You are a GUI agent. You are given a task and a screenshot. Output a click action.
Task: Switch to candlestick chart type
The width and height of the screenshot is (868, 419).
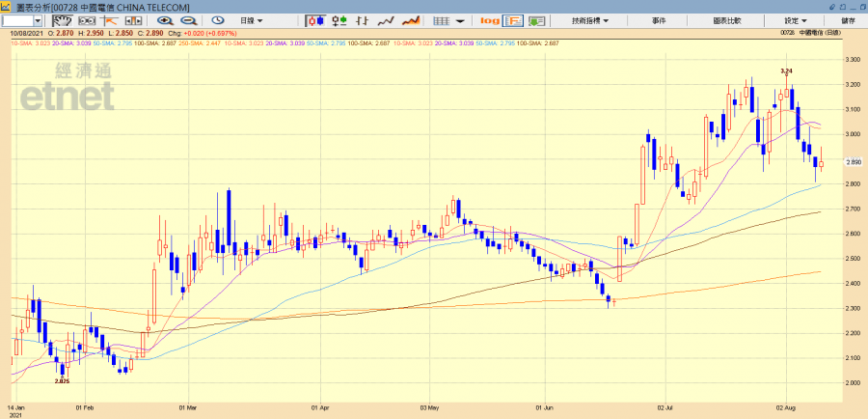pos(317,20)
